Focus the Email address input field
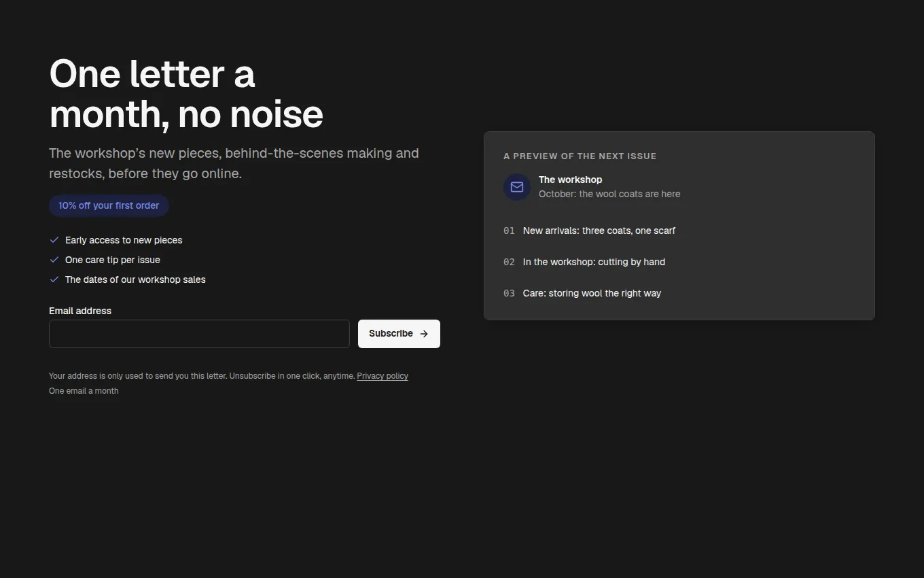This screenshot has height=578, width=924. click(x=199, y=334)
